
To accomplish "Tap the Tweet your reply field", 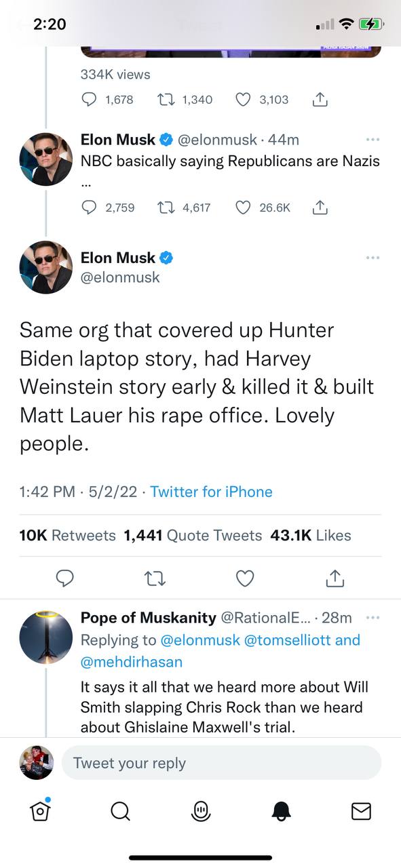I will 221,763.
